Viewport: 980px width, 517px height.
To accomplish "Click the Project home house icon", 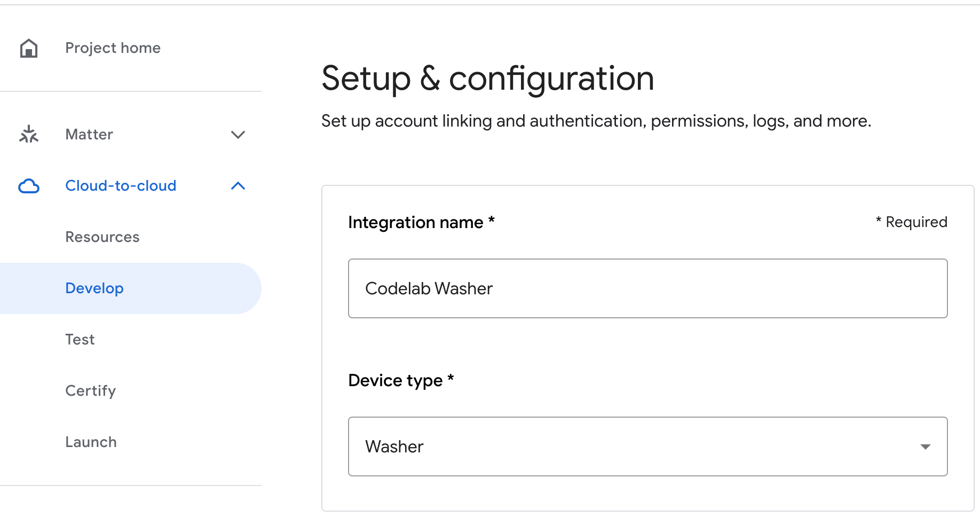I will pyautogui.click(x=29, y=48).
